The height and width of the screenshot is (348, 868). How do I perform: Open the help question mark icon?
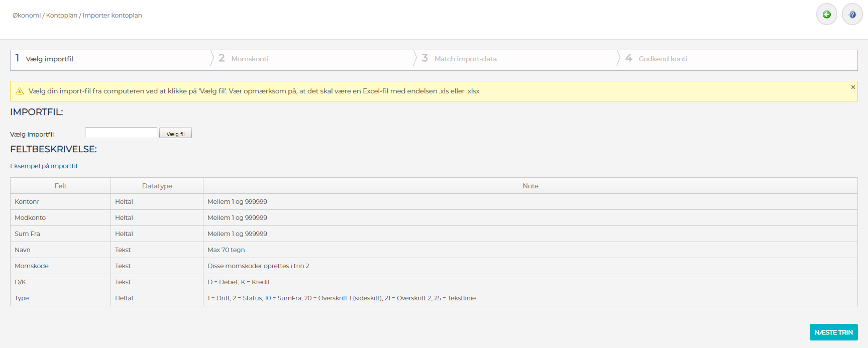[x=852, y=15]
